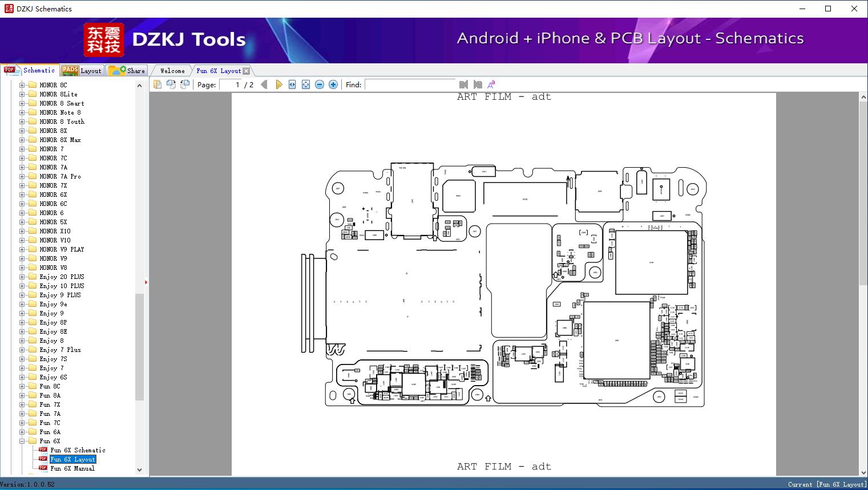Open the Share tab
The height and width of the screenshot is (490, 868).
(127, 71)
